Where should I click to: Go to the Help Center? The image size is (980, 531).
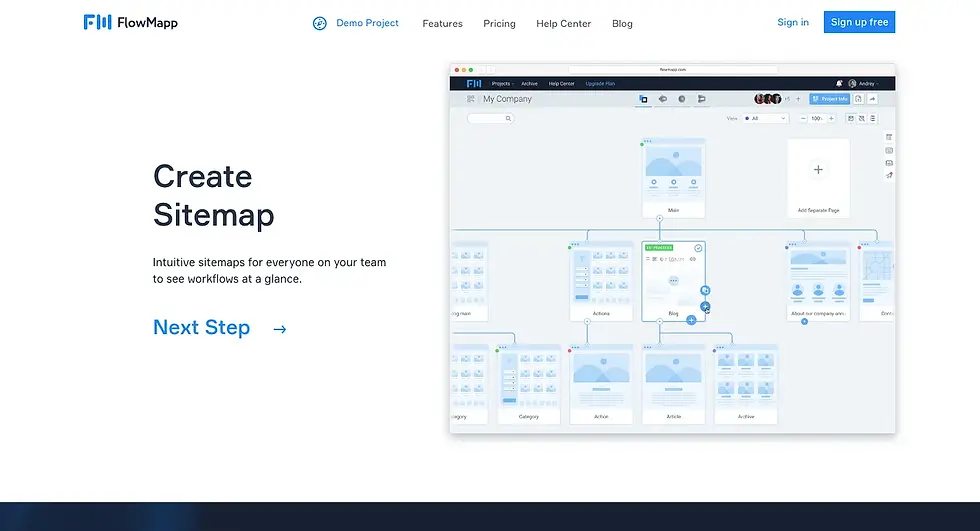[563, 24]
